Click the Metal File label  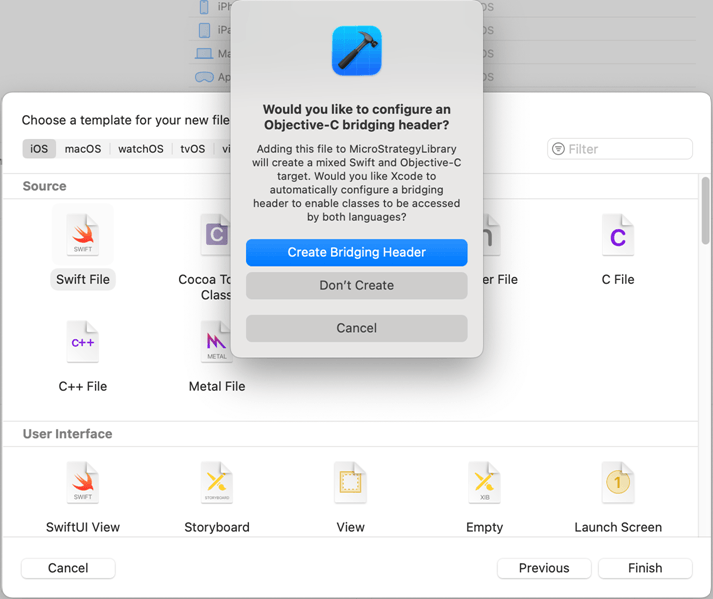217,386
